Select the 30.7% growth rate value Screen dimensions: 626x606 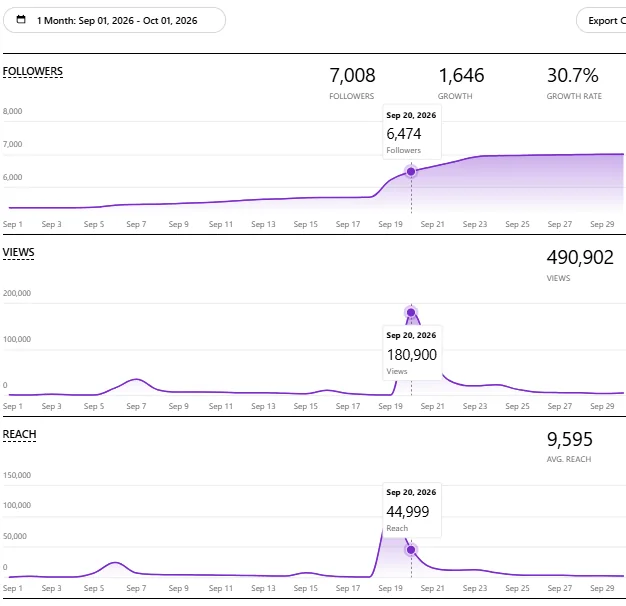(573, 75)
